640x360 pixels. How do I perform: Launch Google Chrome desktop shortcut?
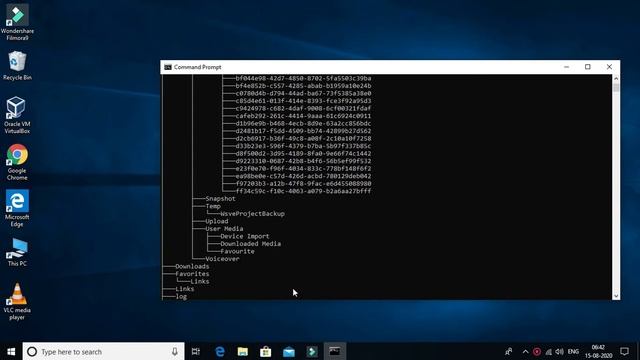coord(17,162)
